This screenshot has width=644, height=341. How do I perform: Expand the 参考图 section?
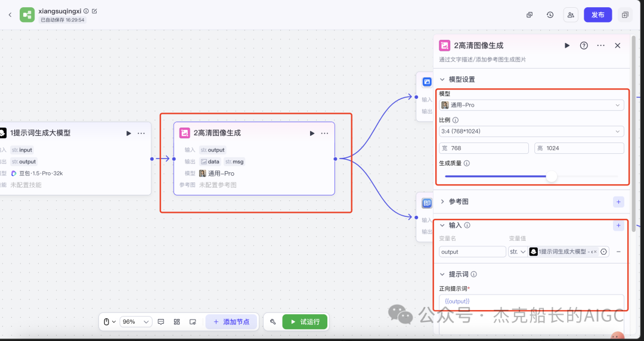[x=442, y=201]
